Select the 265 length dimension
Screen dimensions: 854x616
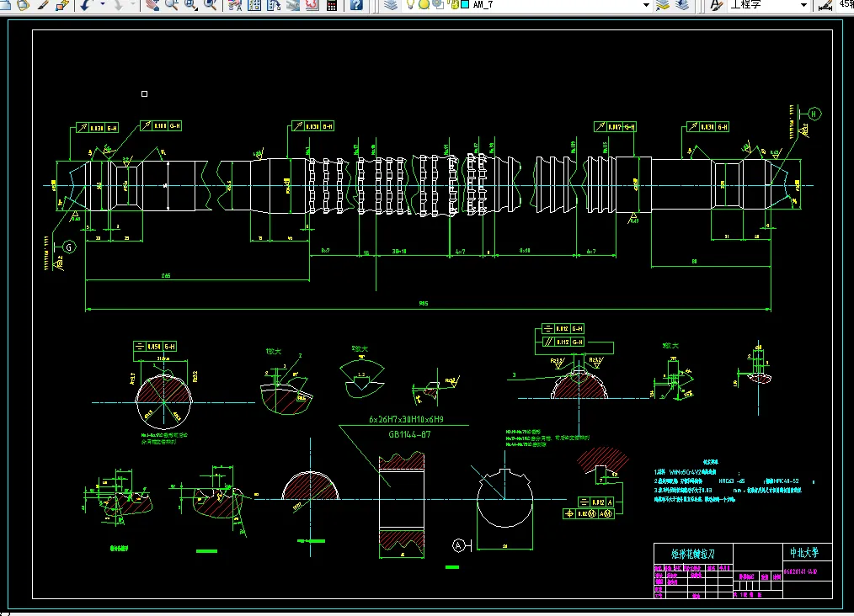point(166,276)
